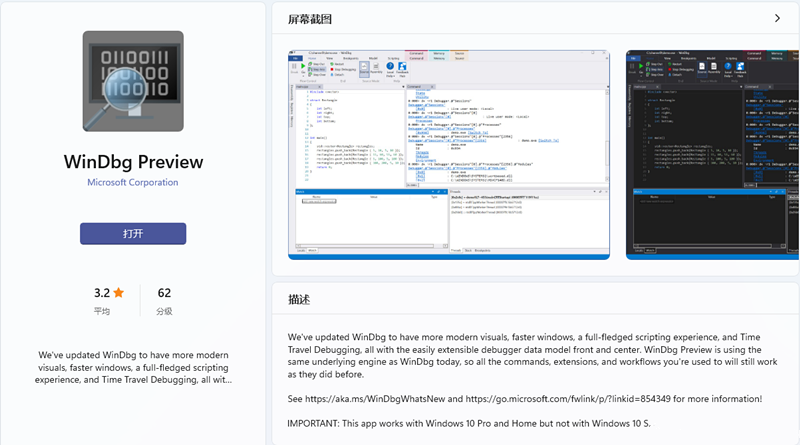
Task: Click the WinDbg Preview title text
Action: point(133,162)
